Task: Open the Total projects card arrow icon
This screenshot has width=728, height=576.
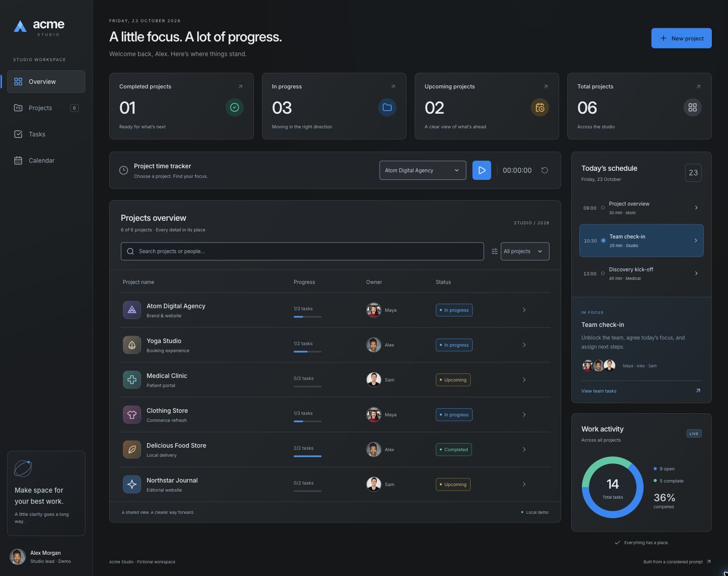Action: click(698, 86)
